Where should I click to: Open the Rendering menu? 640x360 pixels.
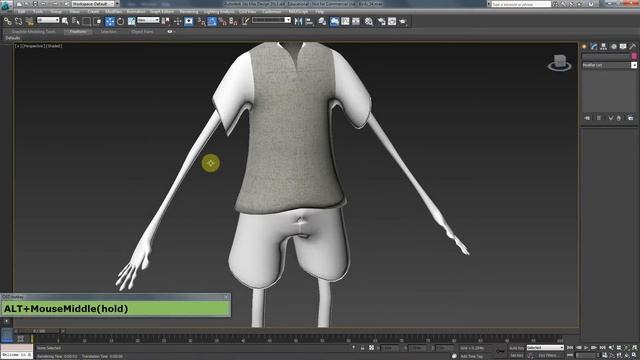click(189, 12)
